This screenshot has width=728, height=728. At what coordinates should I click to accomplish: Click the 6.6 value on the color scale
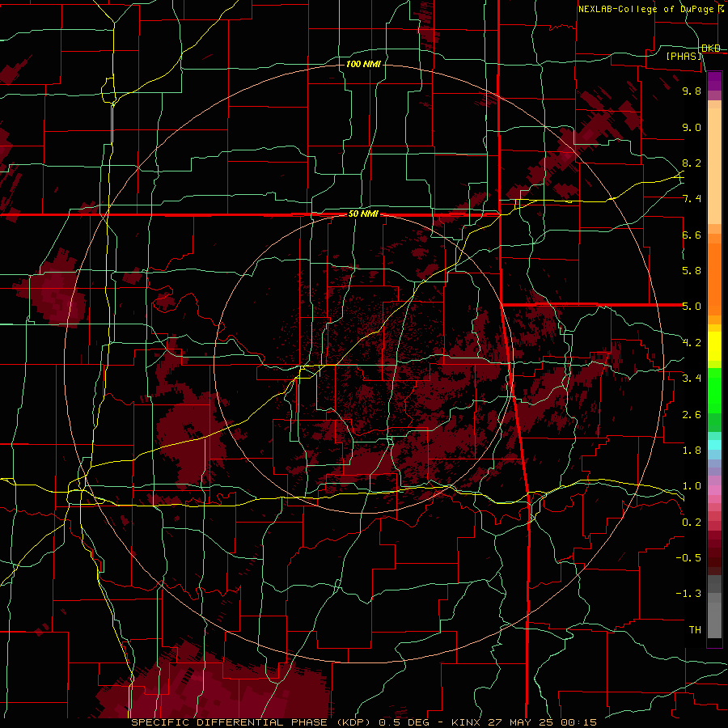pos(692,235)
